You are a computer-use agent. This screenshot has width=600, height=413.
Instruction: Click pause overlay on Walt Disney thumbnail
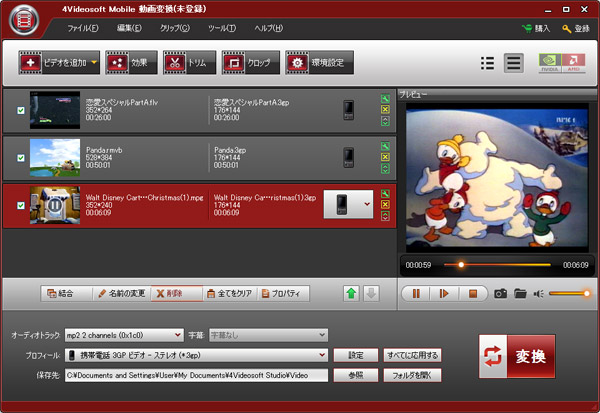(x=54, y=205)
